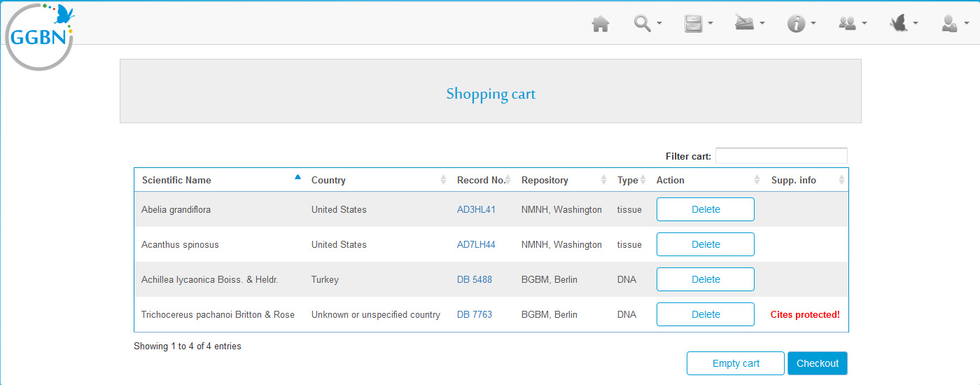980x385 pixels.
Task: Open the information 'i' icon menu
Action: point(801,24)
